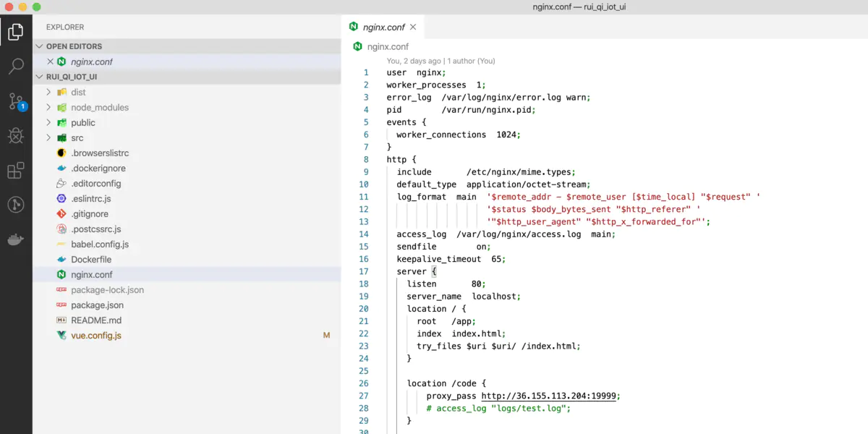Open vue.config.js modified file
The height and width of the screenshot is (434, 868).
(95, 336)
